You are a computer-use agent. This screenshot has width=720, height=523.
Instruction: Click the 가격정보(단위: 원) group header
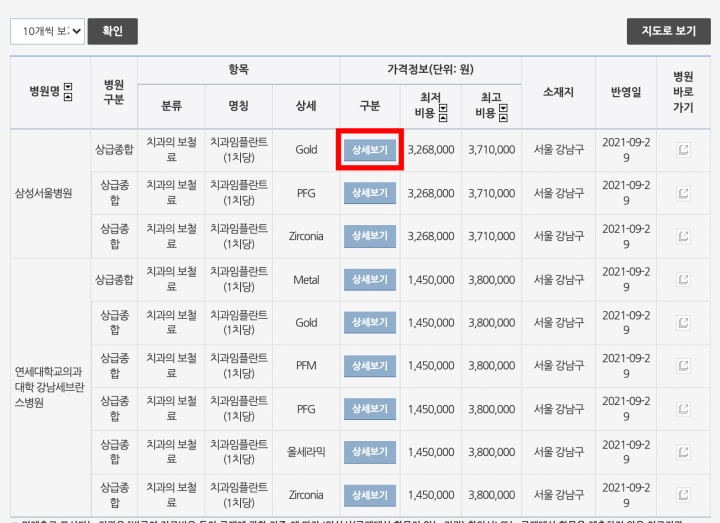tap(430, 70)
